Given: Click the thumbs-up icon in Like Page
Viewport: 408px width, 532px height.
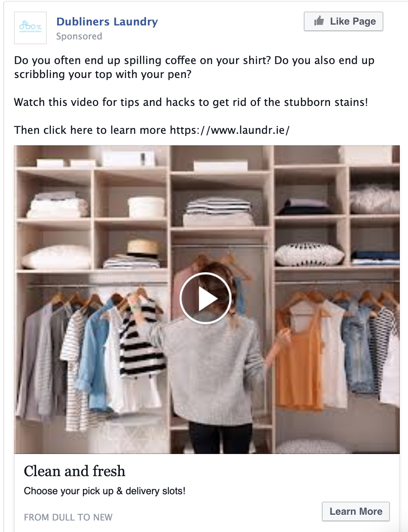Looking at the screenshot, I should tap(319, 21).
